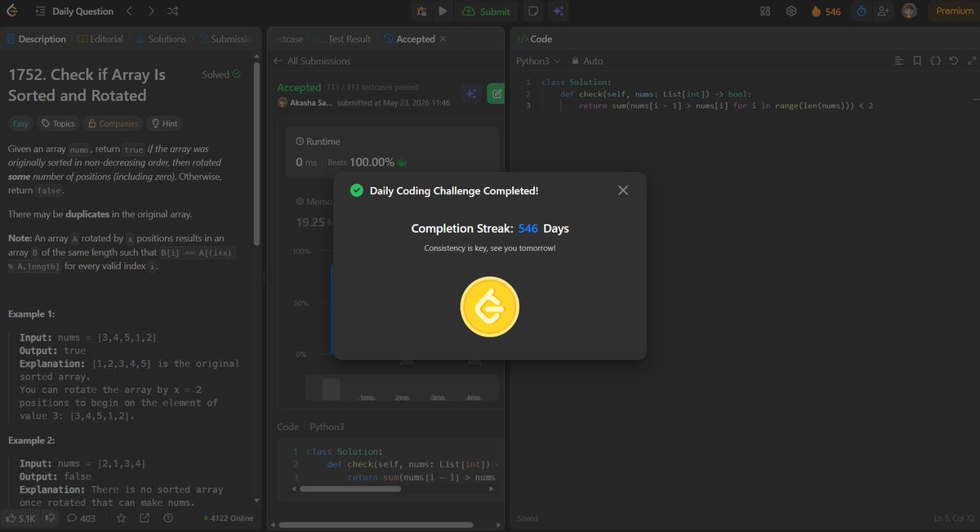Go to the next question arrow
This screenshot has width=980, height=532.
[151, 11]
